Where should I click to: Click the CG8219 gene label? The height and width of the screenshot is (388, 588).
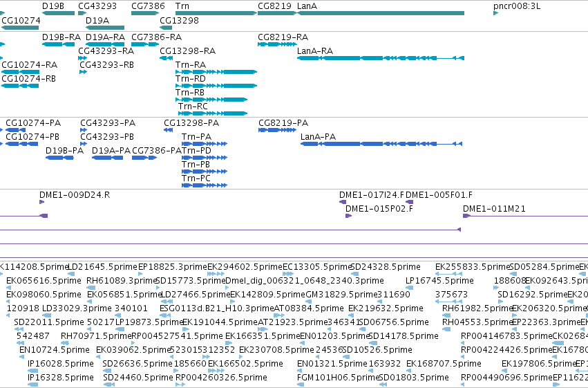(x=274, y=6)
